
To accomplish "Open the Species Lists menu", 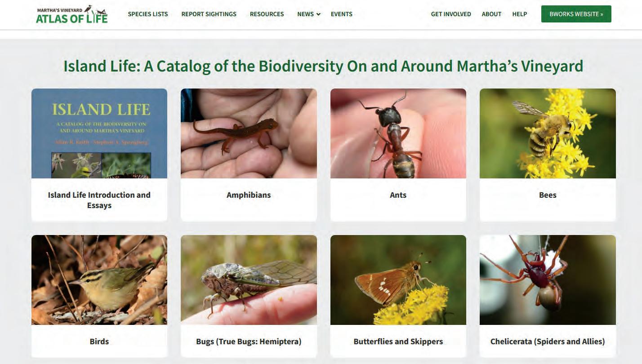I will [148, 14].
